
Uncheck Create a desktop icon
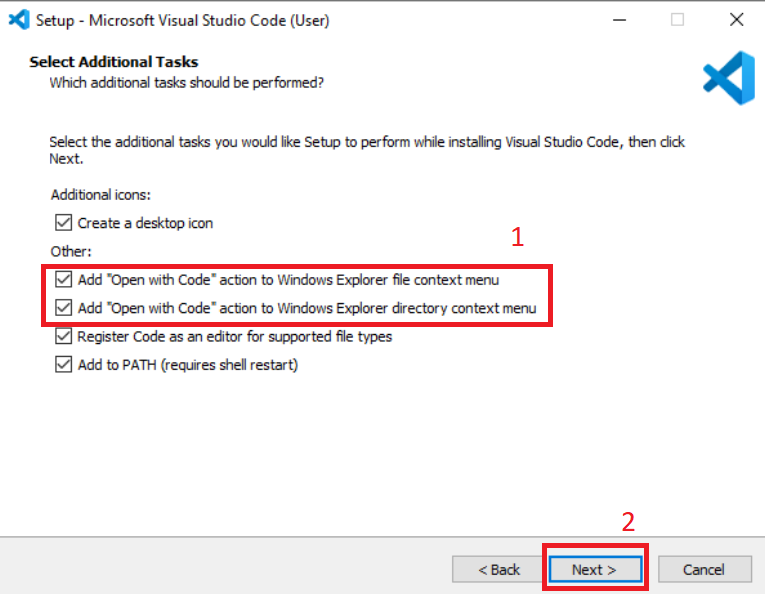point(63,223)
